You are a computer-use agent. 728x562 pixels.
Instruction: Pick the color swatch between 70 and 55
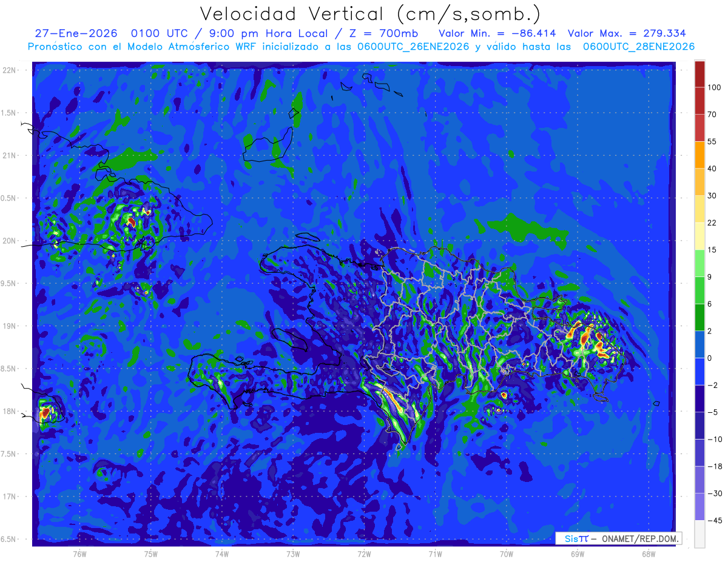point(699,128)
